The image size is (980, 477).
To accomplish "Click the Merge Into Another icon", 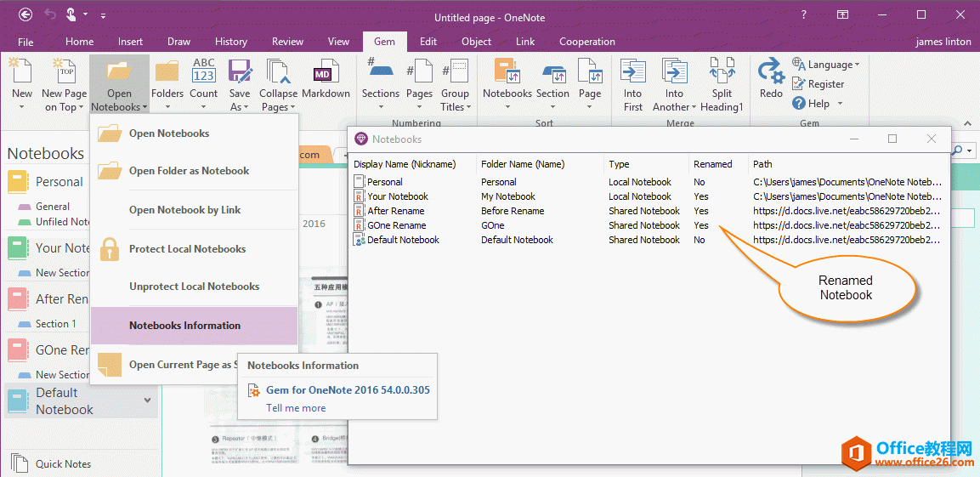I will click(x=674, y=71).
